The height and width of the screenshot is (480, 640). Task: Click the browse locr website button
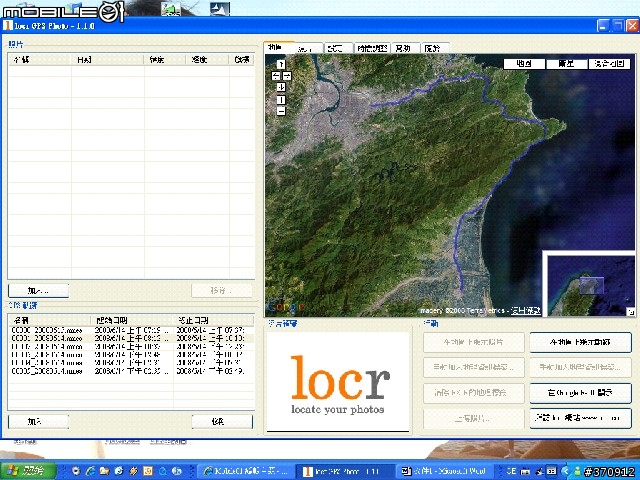[580, 418]
